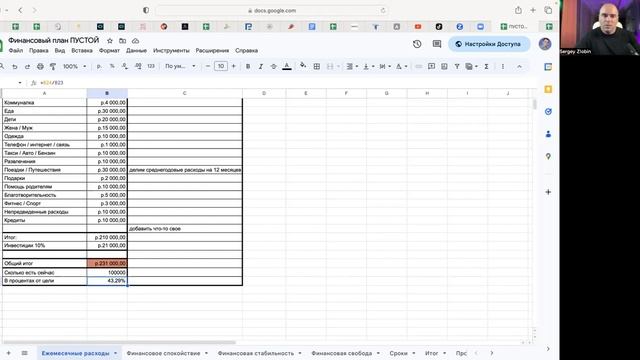Insert a chart from the toolbar
The width and height of the screenshot is (640, 360).
(444, 67)
